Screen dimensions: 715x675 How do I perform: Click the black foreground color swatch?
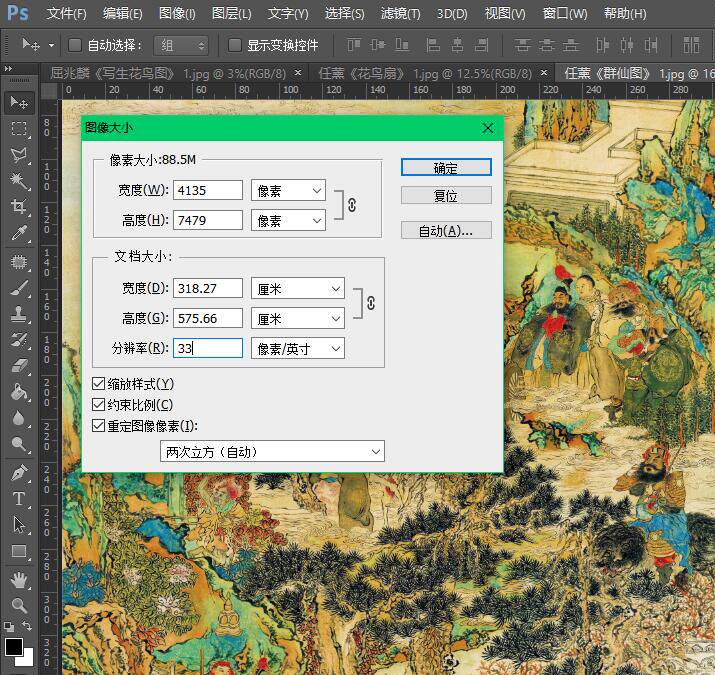pyautogui.click(x=14, y=647)
